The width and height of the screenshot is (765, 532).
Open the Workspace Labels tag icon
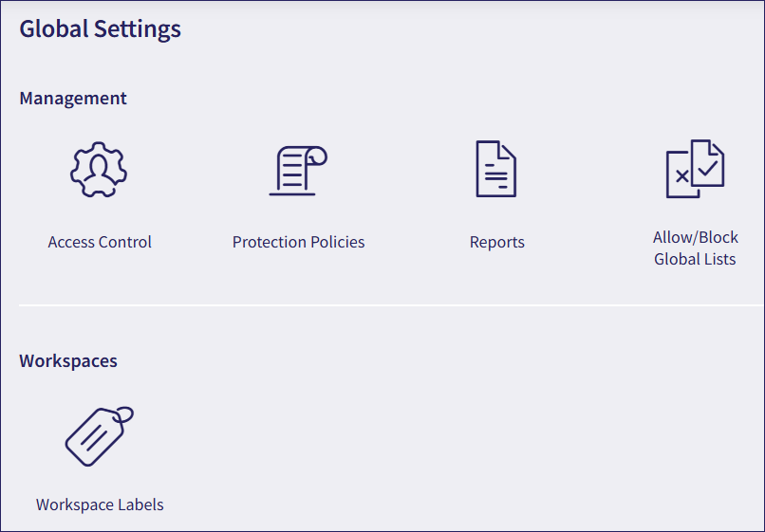point(99,436)
